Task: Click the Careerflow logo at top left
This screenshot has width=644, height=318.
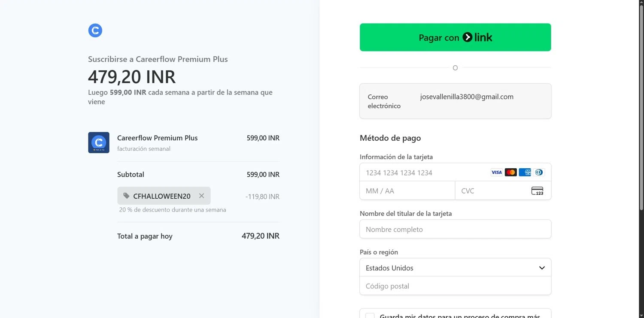Action: coord(95,30)
